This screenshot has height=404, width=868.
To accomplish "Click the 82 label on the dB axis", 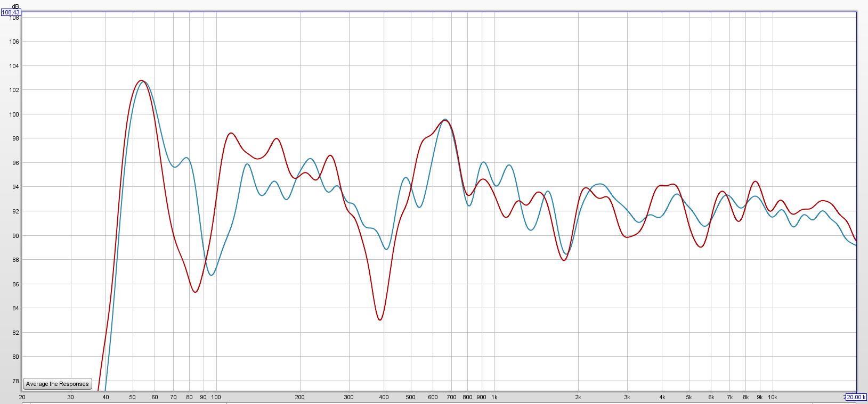I will (16, 333).
